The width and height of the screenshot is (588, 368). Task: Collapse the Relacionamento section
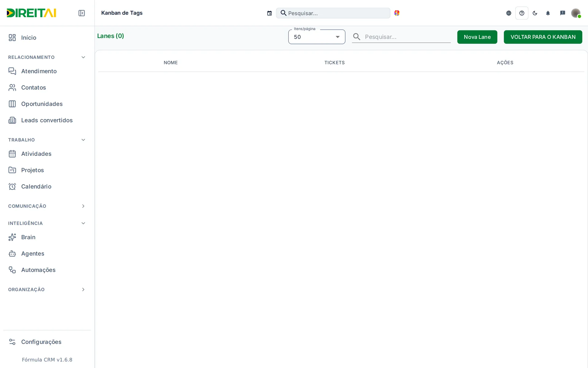coord(47,57)
